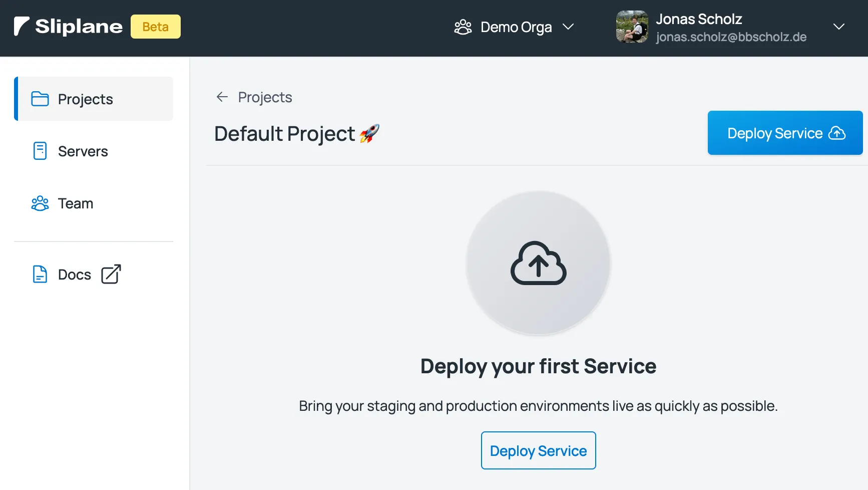Follow the Projects breadcrumb link
Image resolution: width=868 pixels, height=490 pixels.
click(x=265, y=97)
